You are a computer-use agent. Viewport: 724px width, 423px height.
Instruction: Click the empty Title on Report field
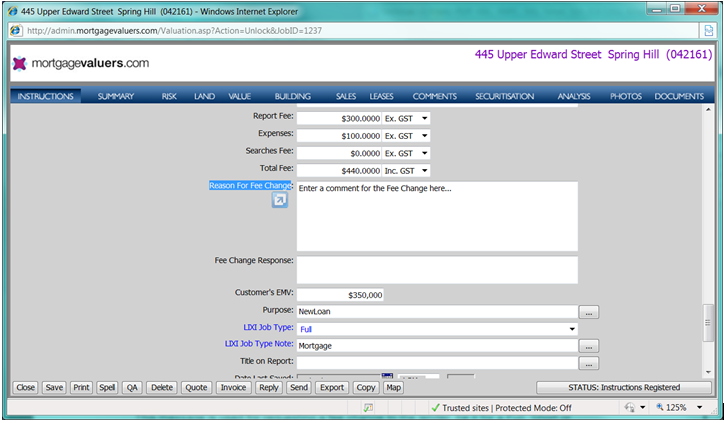click(437, 363)
